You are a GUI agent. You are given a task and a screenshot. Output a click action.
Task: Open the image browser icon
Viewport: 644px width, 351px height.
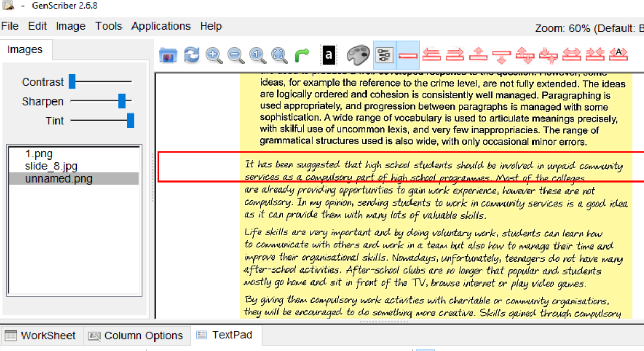pyautogui.click(x=168, y=55)
